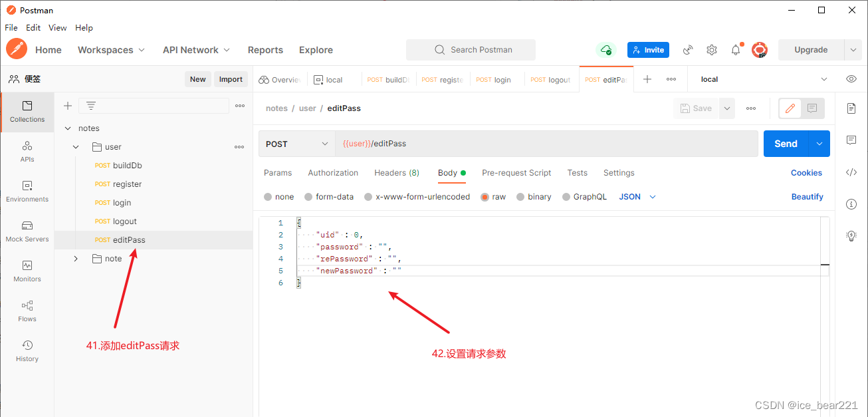Click the request URL field

546,144
